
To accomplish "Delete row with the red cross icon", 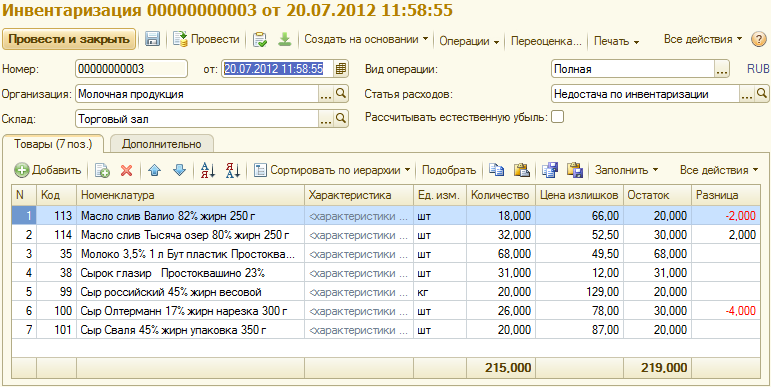I will [x=127, y=170].
